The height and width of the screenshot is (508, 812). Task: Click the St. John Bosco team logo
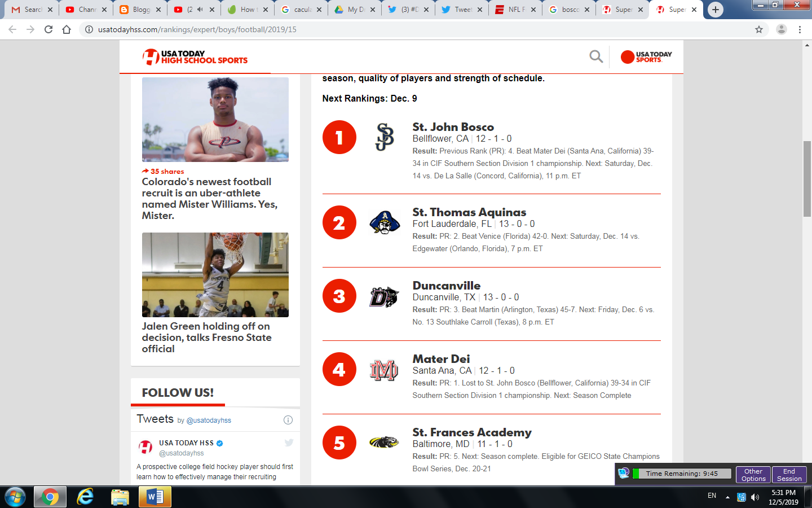(x=385, y=137)
